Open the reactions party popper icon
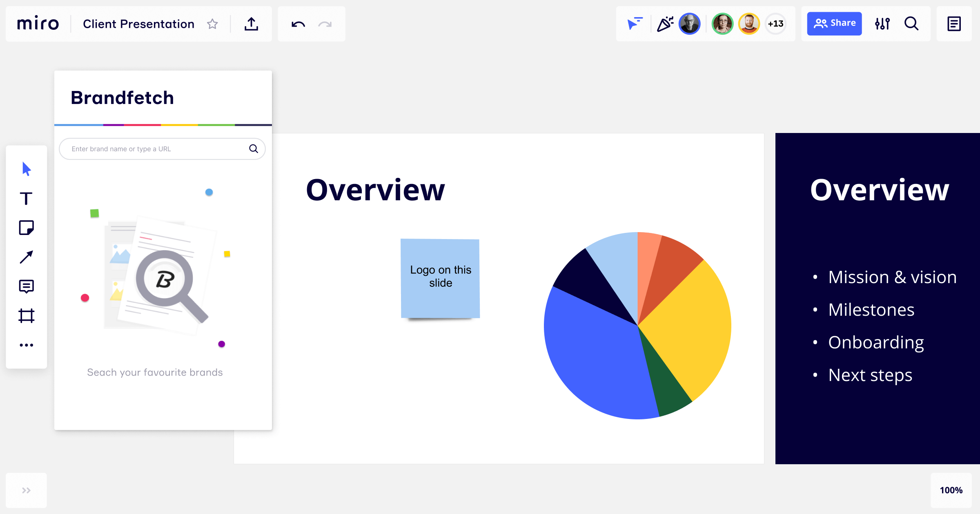Image resolution: width=980 pixels, height=514 pixels. tap(665, 24)
